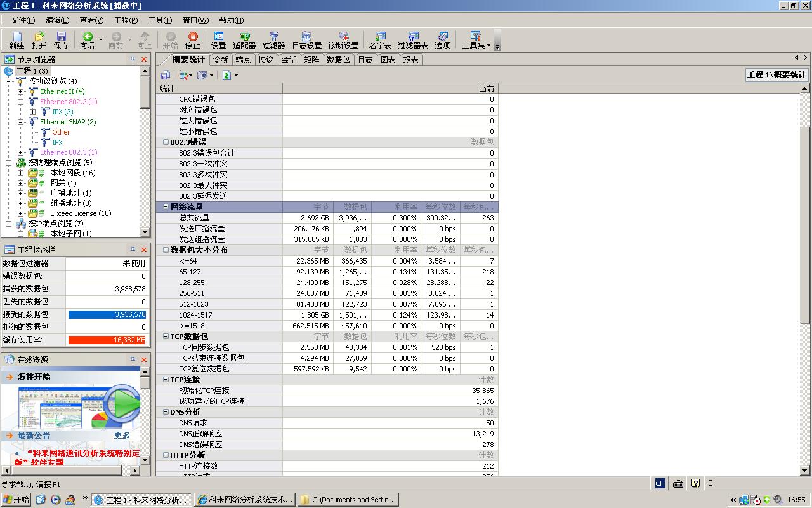Toggle auto-hide pin on 在线资源 panel
This screenshot has height=508, width=812.
(132, 359)
